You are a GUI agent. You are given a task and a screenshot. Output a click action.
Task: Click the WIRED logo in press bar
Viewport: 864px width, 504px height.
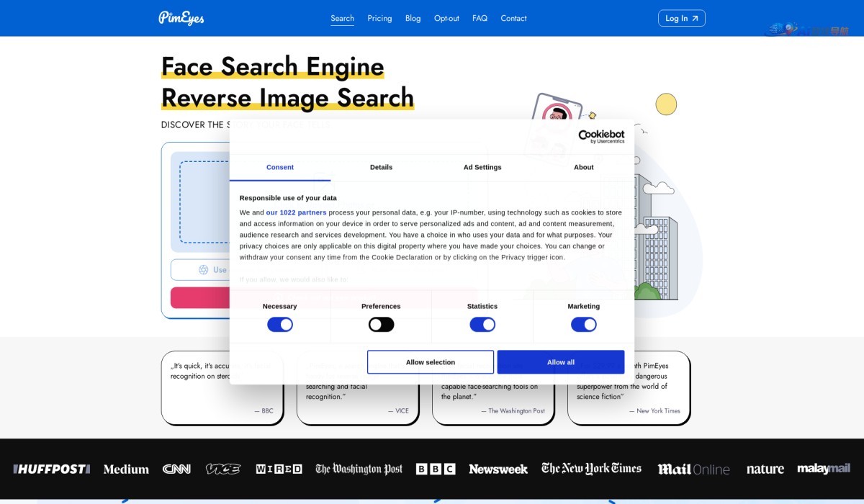[x=279, y=469]
